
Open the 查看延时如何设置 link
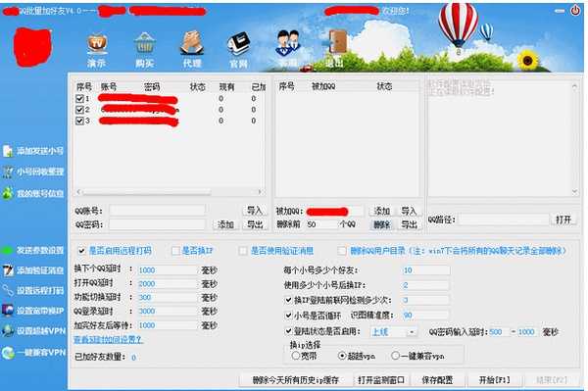(x=108, y=340)
